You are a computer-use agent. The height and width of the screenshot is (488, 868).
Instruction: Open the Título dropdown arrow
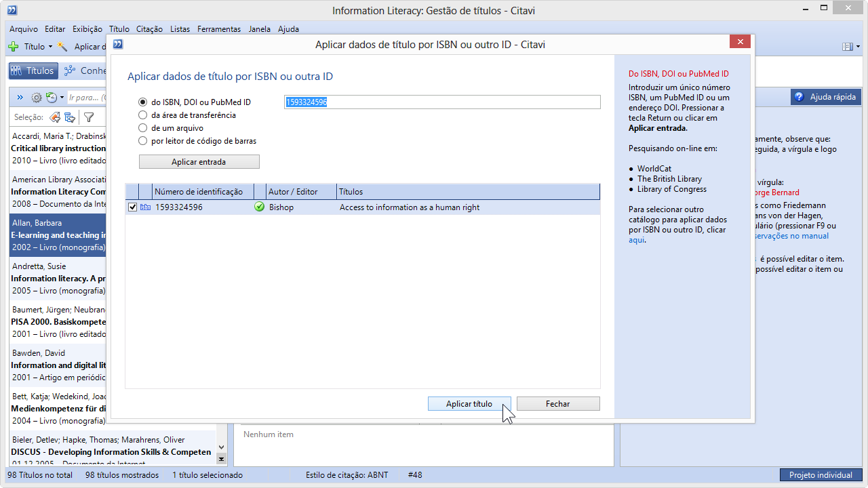(x=50, y=47)
